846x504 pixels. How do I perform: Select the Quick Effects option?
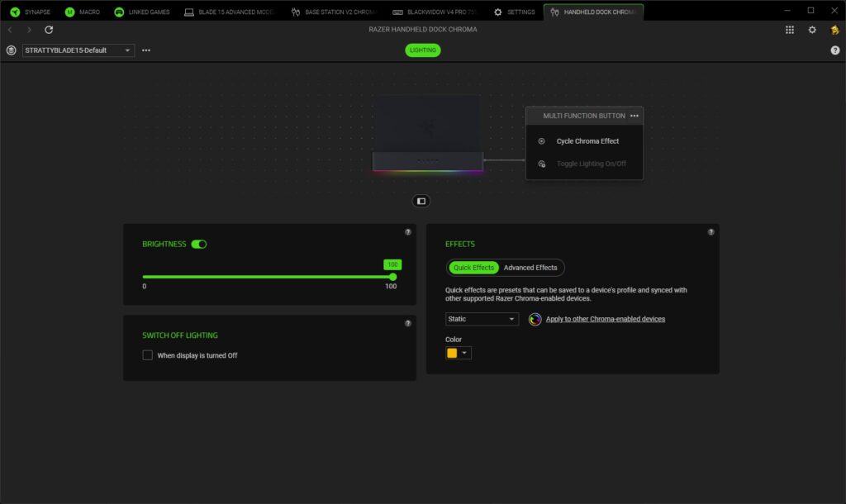coord(473,268)
